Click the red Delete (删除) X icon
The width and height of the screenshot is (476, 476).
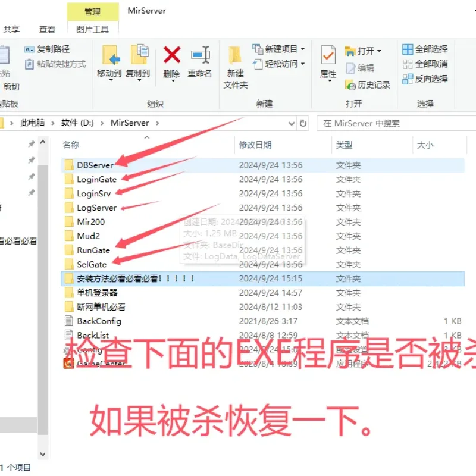point(172,55)
